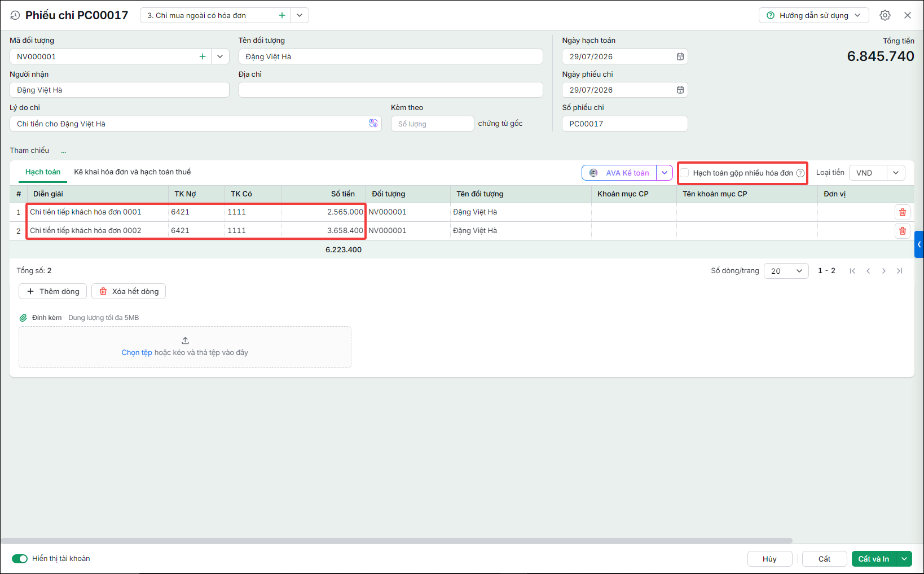Click the Địa chỉ input field

390,90
